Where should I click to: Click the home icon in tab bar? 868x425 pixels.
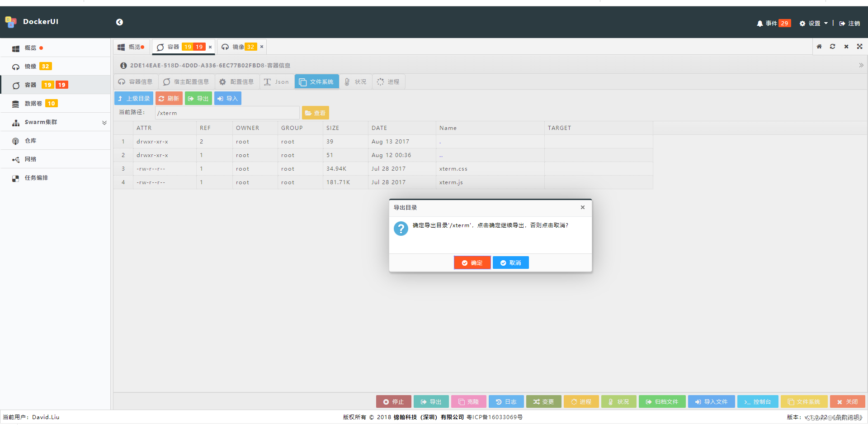[819, 46]
